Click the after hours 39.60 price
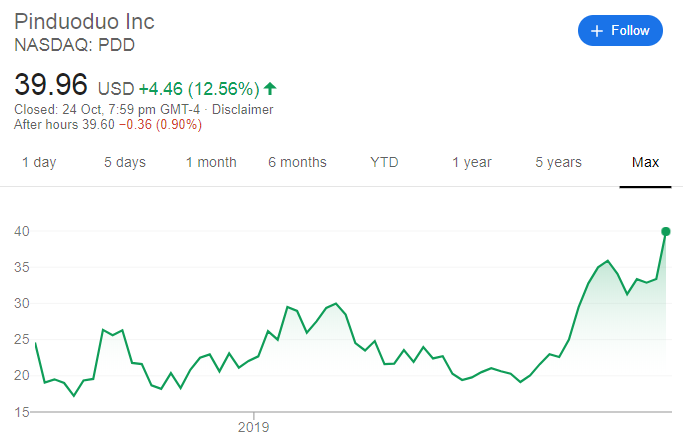The height and width of the screenshot is (447, 683). tap(96, 125)
